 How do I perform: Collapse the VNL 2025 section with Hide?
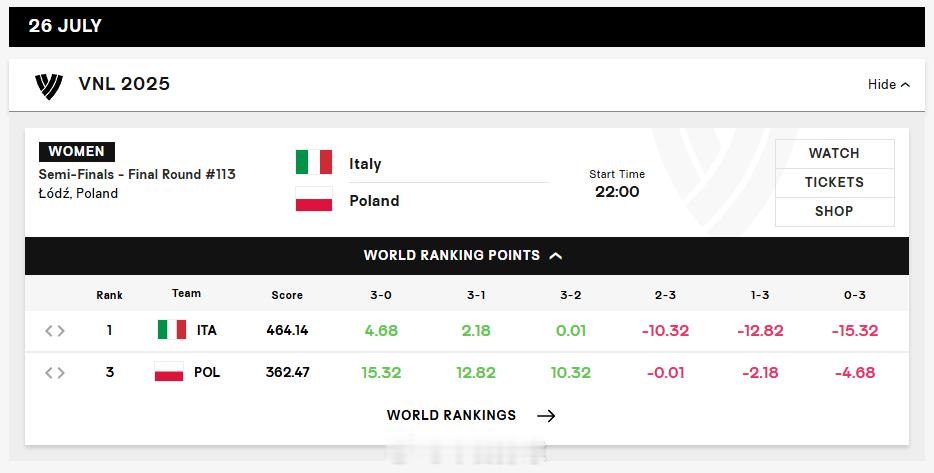(x=889, y=85)
